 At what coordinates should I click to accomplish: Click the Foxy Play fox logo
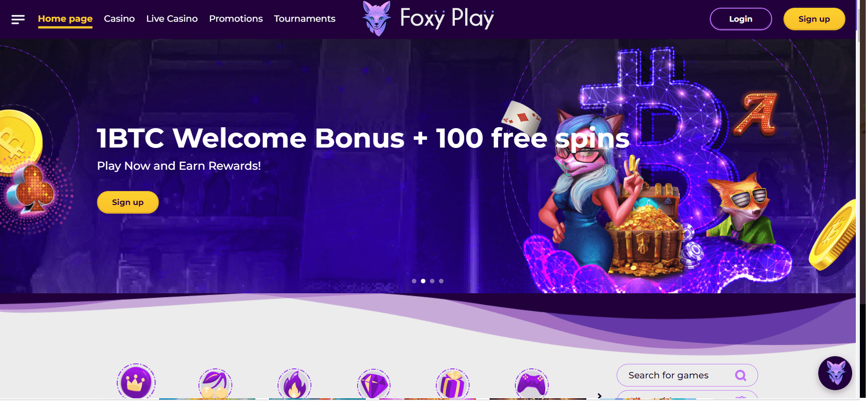[x=377, y=19]
